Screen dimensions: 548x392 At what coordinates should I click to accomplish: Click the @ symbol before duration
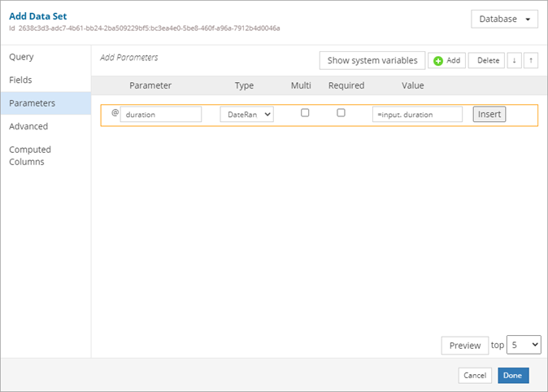coord(115,113)
